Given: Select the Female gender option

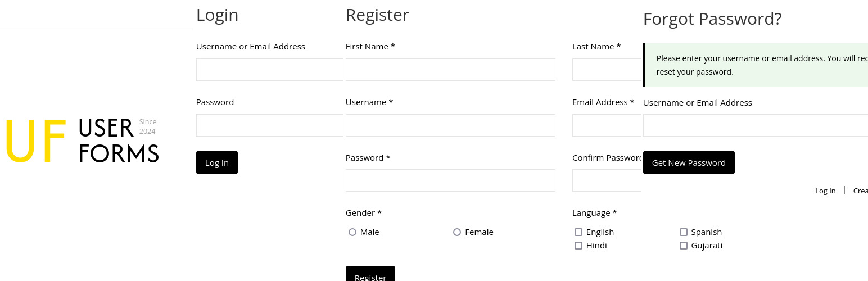Looking at the screenshot, I should point(457,232).
